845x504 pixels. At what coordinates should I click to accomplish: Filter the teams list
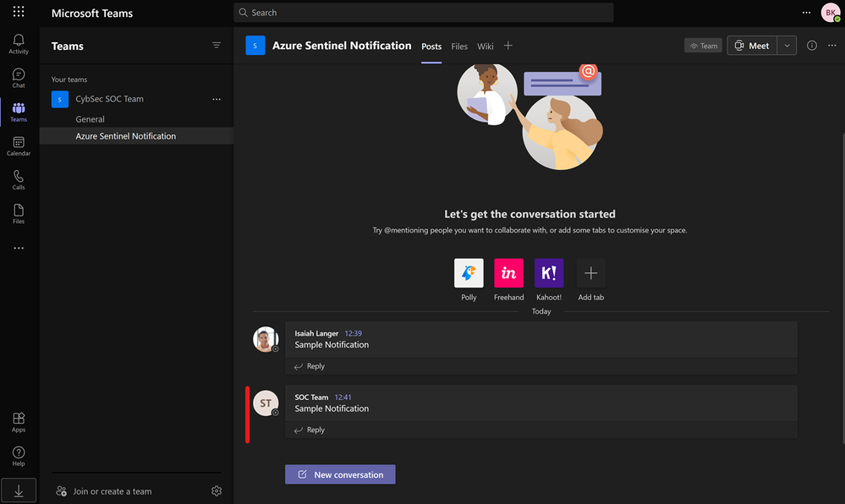point(216,46)
